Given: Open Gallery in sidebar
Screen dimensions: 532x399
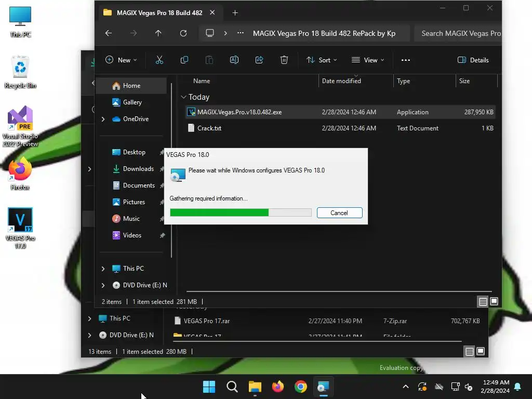Looking at the screenshot, I should 132,102.
